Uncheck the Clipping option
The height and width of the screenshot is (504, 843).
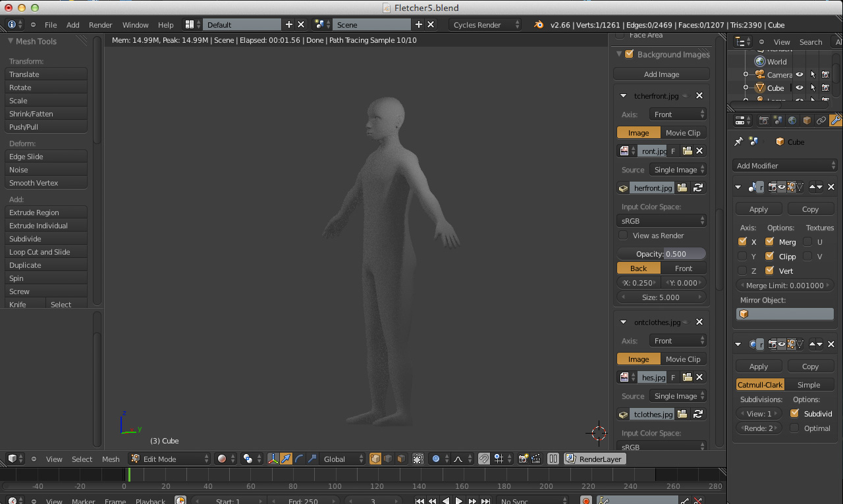769,256
